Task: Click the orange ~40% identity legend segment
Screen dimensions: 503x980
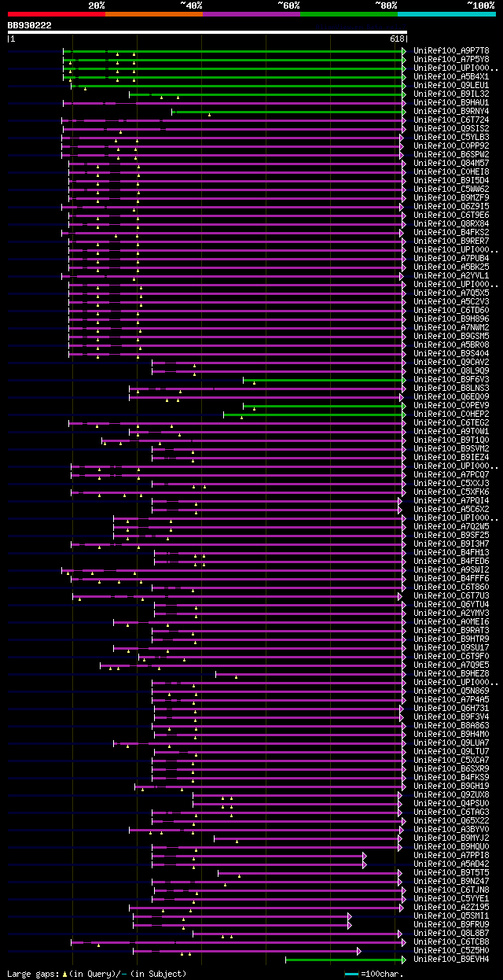Action: (154, 14)
